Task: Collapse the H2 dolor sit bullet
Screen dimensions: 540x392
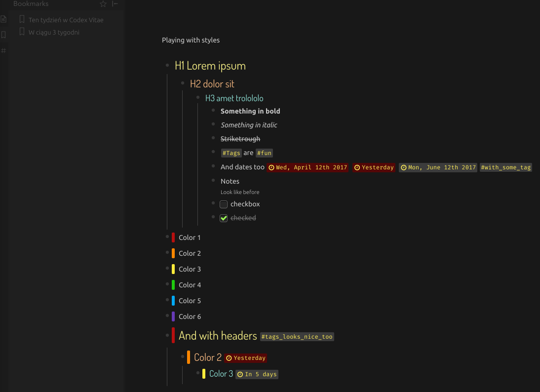Action: pyautogui.click(x=183, y=82)
